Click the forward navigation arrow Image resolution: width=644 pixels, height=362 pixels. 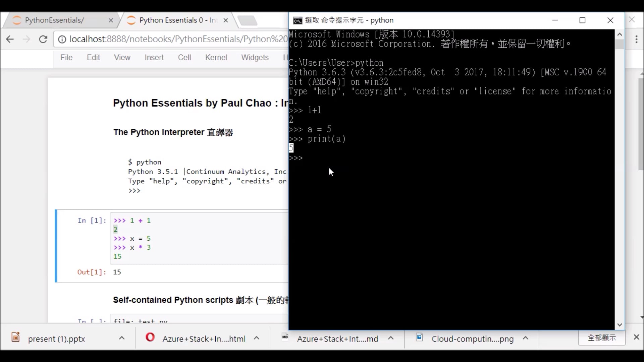(x=26, y=39)
